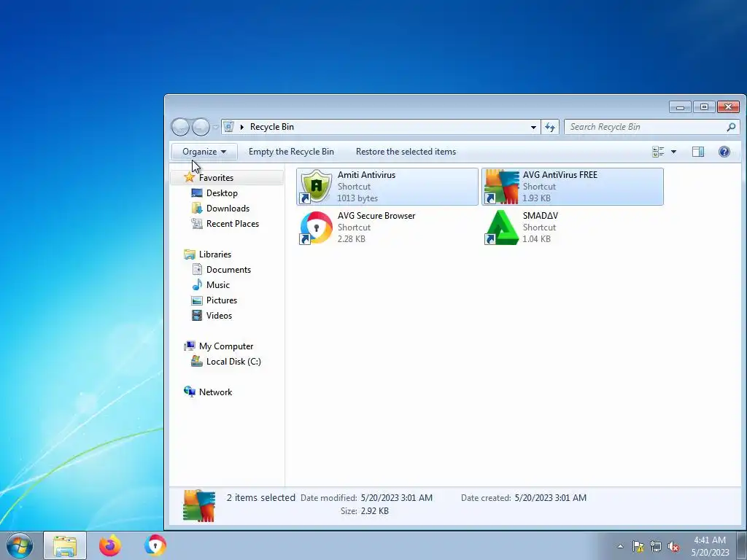Open Downloads in navigation pane
Viewport: 747px width, 560px height.
(228, 208)
